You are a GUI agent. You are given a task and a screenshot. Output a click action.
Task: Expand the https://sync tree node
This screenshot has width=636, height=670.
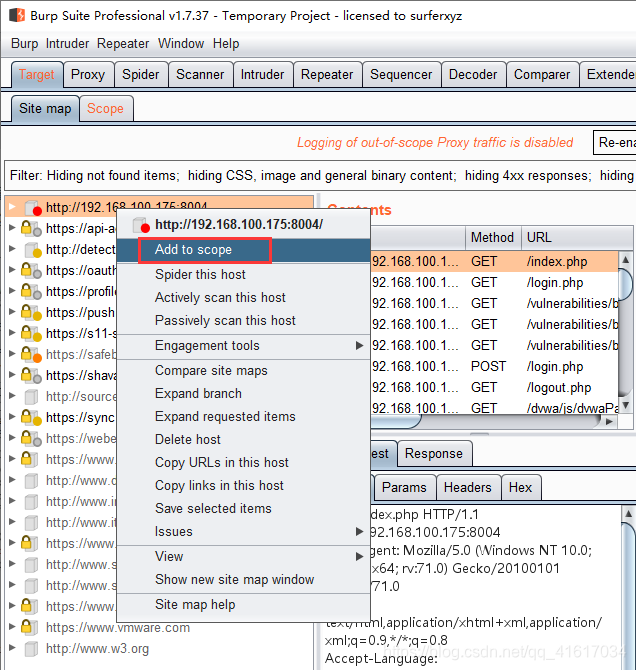pos(12,417)
